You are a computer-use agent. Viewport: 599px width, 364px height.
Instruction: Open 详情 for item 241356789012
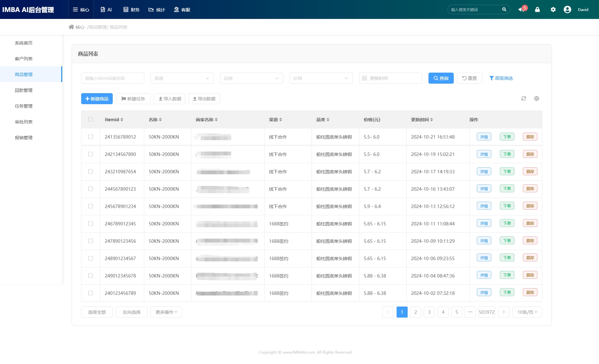(x=484, y=137)
